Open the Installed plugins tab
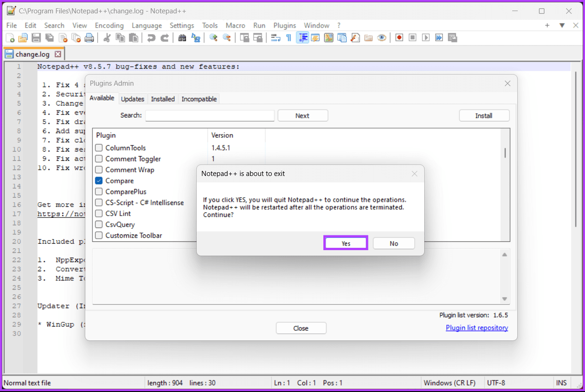Screen dimensions: 585x392 coord(163,99)
